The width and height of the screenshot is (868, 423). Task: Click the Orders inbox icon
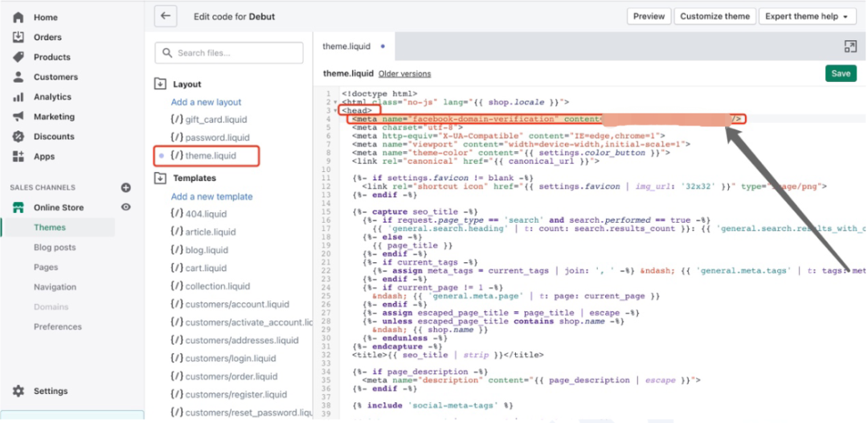tap(18, 37)
